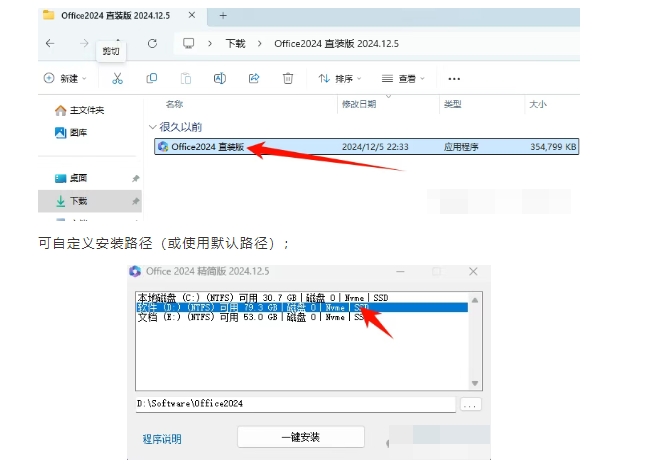Screen dimensions: 654x465
Task: Close the Office2024 直装版 Explorer tab
Action: (x=192, y=15)
